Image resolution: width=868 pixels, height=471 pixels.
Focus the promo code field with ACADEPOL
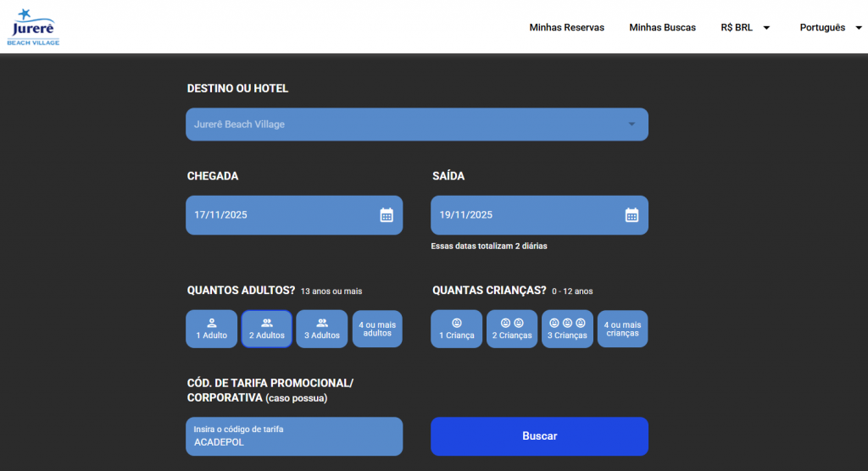293,441
